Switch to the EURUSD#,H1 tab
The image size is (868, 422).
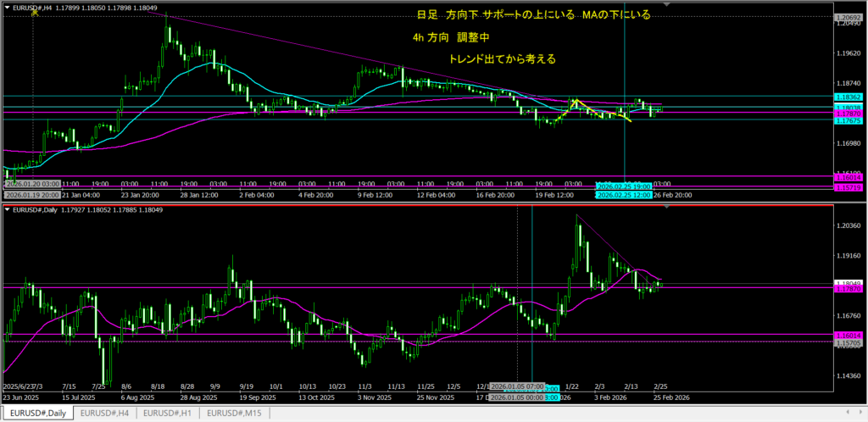[x=169, y=414]
